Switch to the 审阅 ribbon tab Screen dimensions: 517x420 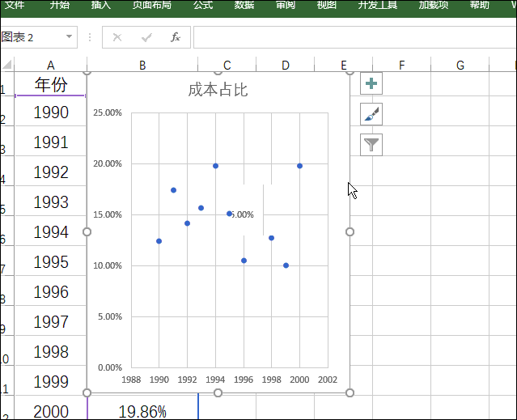point(286,5)
